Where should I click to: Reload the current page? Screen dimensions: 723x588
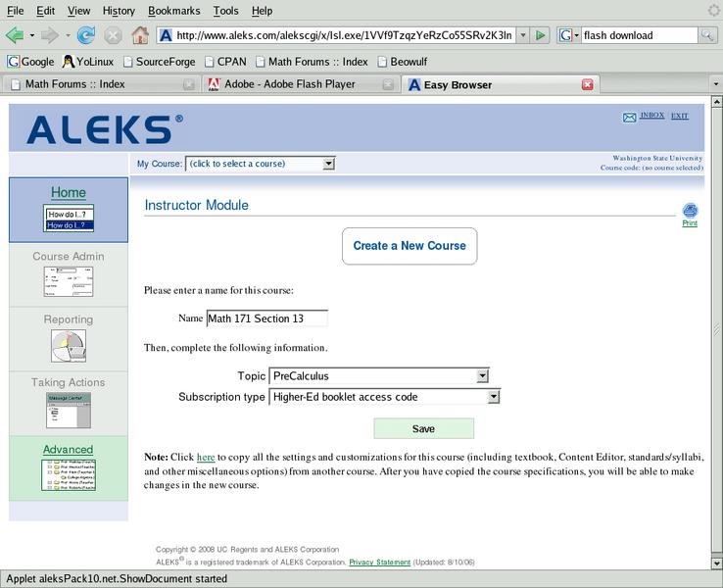click(x=86, y=35)
